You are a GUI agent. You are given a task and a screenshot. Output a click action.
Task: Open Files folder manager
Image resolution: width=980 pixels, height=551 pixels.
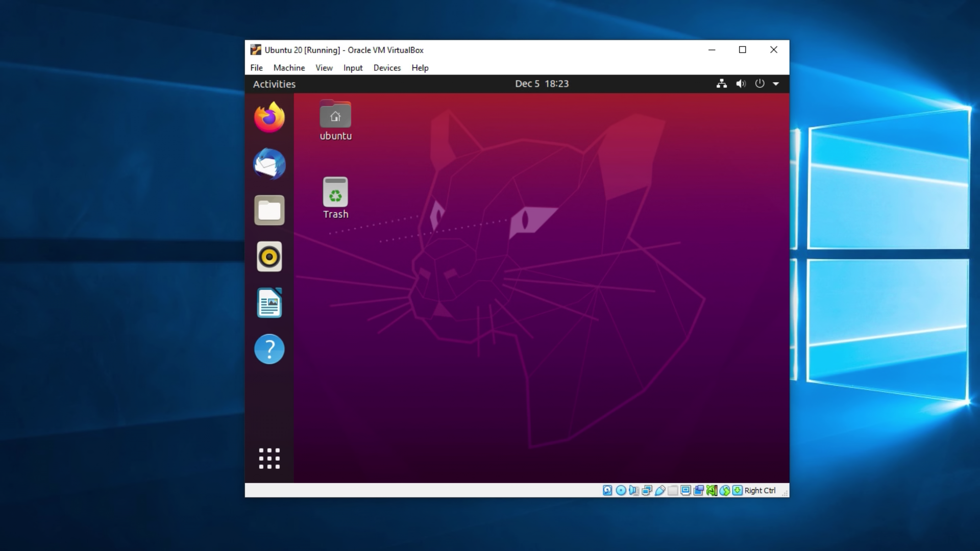[x=268, y=210]
